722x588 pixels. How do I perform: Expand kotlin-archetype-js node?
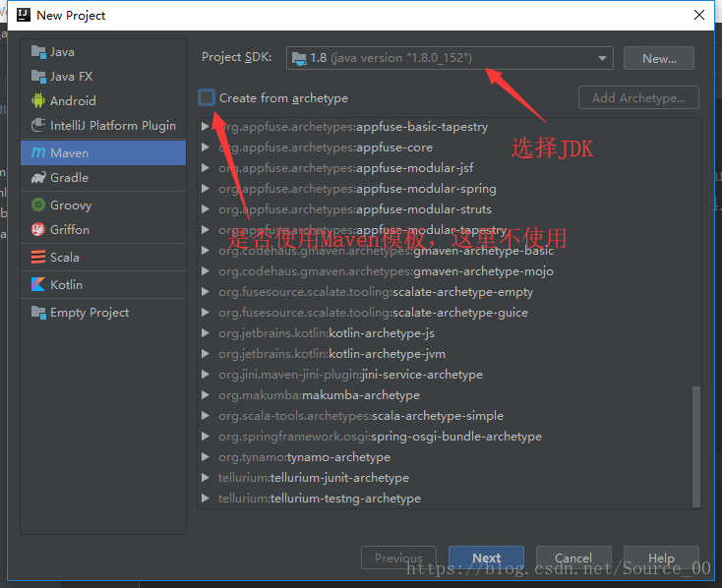pos(206,333)
